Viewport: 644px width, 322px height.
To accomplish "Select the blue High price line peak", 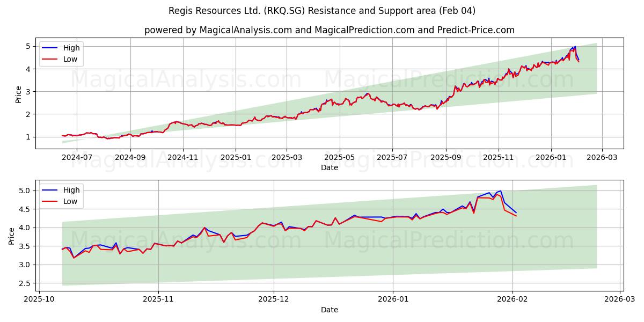I will pos(574,47).
